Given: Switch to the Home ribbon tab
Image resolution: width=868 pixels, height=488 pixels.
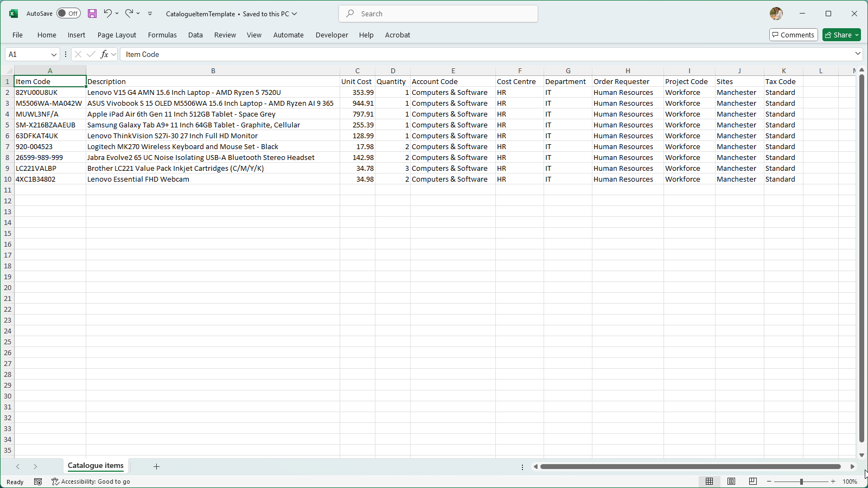Looking at the screenshot, I should (x=47, y=35).
